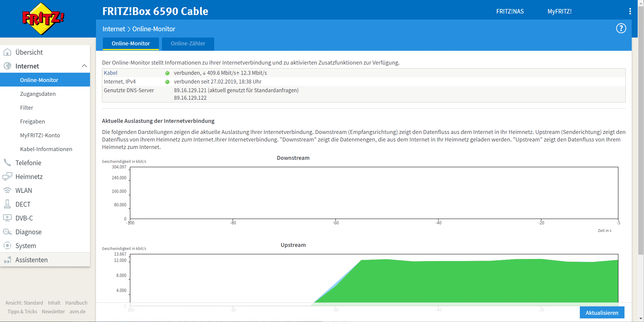644x322 pixels.
Task: Click the FRITZ! logo
Action: coord(43,19)
